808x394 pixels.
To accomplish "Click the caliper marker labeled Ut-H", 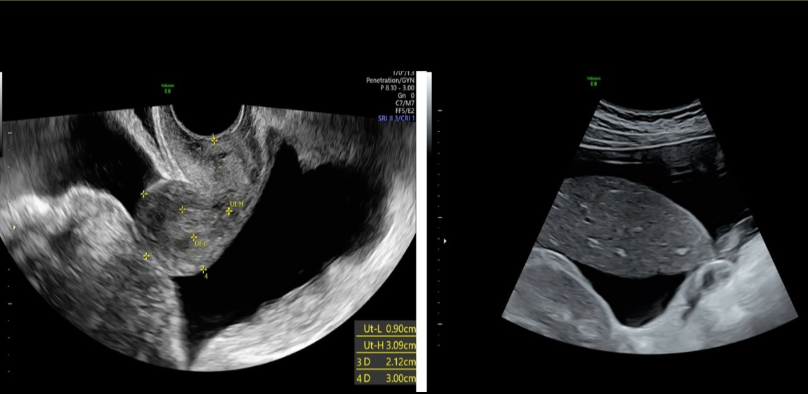I will click(x=229, y=211).
